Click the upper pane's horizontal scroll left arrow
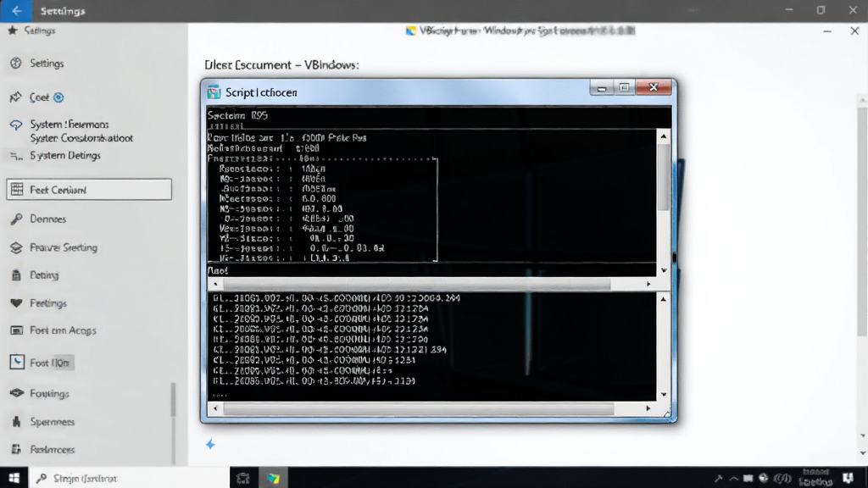Viewport: 868px width, 488px height. [x=216, y=284]
